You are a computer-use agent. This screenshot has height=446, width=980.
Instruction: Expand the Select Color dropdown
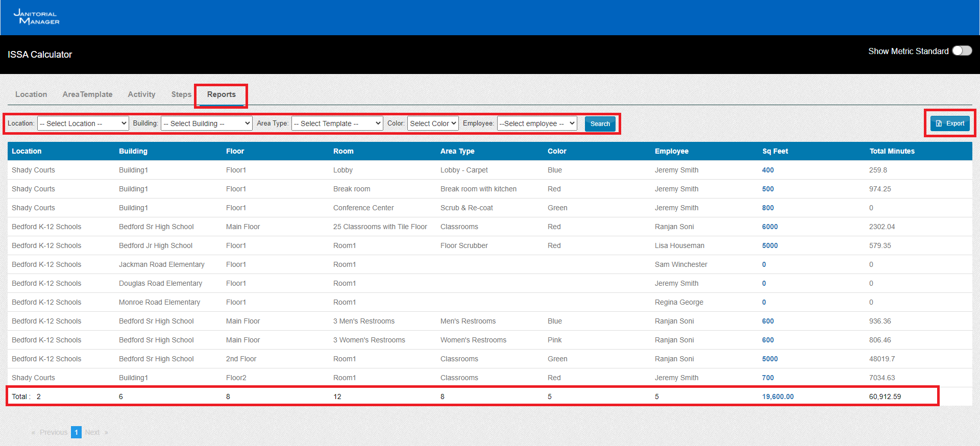pyautogui.click(x=432, y=123)
